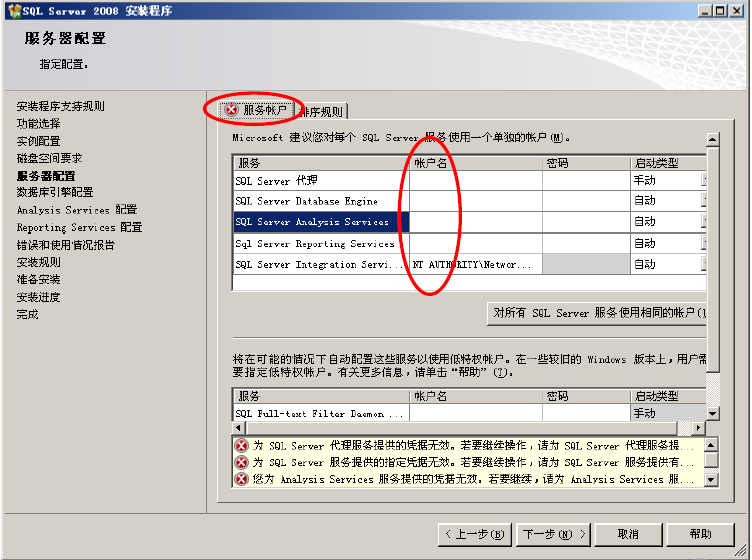
Task: Click 完成 step in sidebar
Action: [27, 315]
